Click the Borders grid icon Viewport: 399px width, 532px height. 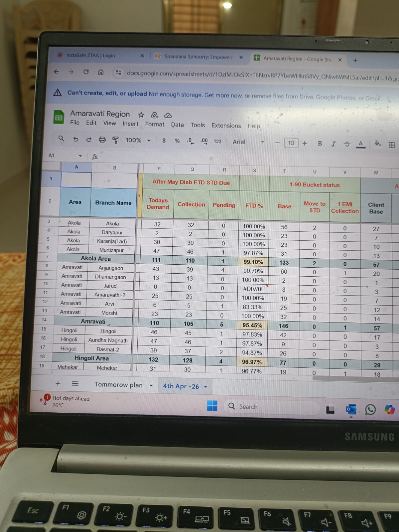(x=392, y=145)
